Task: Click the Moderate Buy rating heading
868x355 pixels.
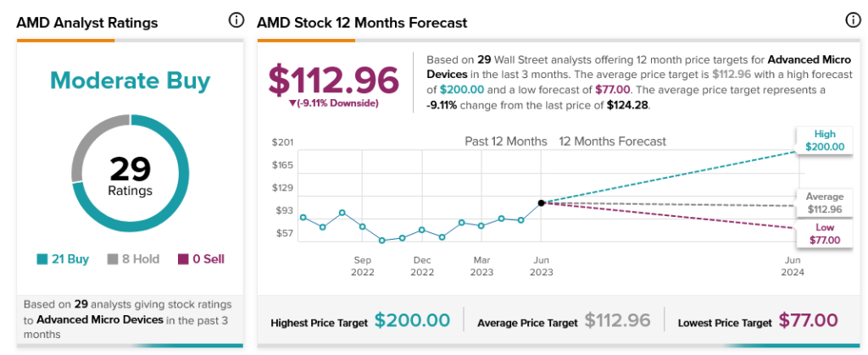Action: tap(130, 80)
